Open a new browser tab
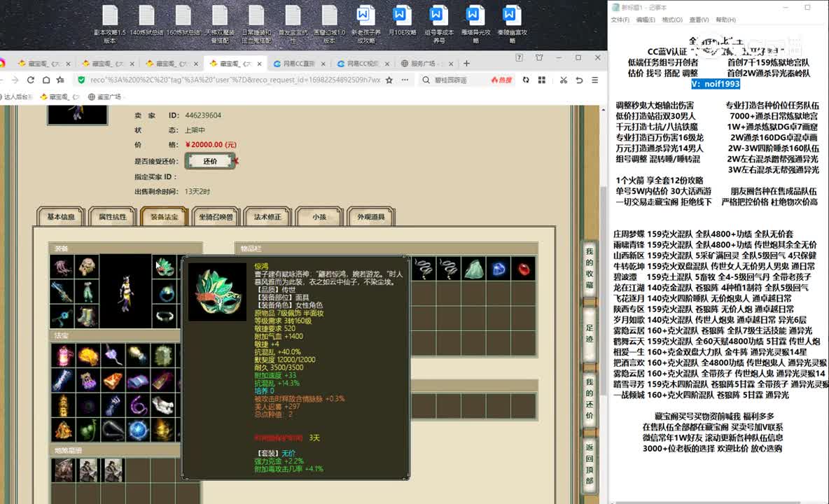Screen dimensions: 829x504 [x=466, y=64]
